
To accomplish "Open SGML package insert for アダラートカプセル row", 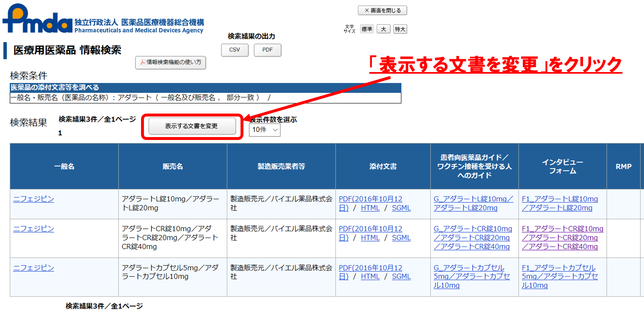I will coord(401,276).
